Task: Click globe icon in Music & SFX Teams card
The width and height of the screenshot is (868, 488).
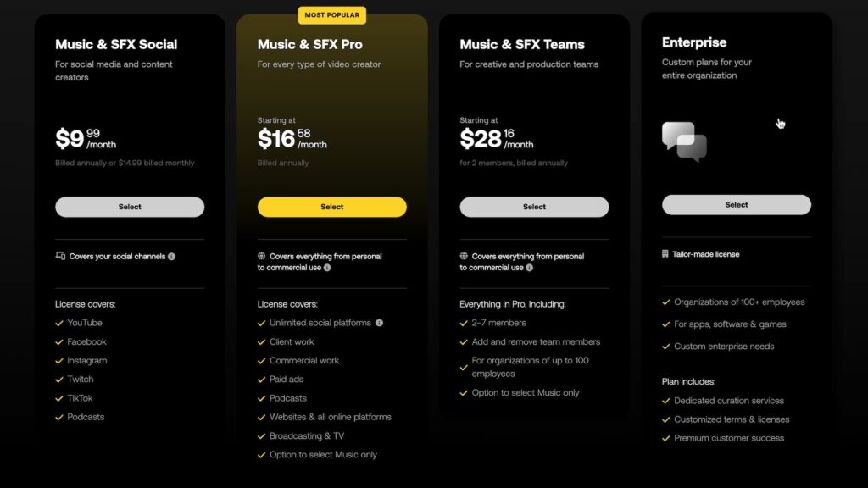Action: (x=464, y=256)
